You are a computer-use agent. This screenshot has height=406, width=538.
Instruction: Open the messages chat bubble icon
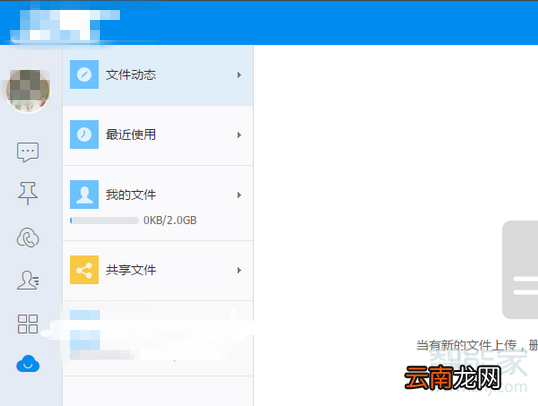click(28, 152)
